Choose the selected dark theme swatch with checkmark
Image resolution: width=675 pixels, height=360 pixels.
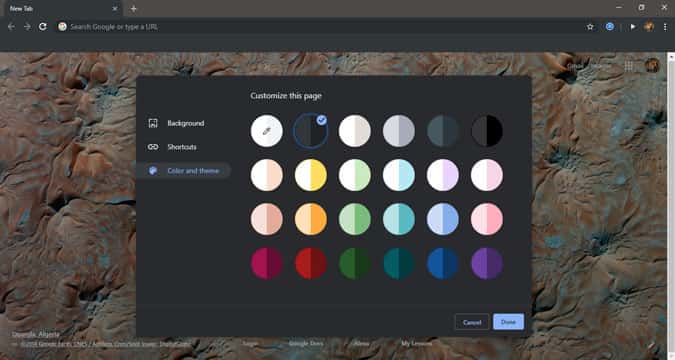coord(310,131)
